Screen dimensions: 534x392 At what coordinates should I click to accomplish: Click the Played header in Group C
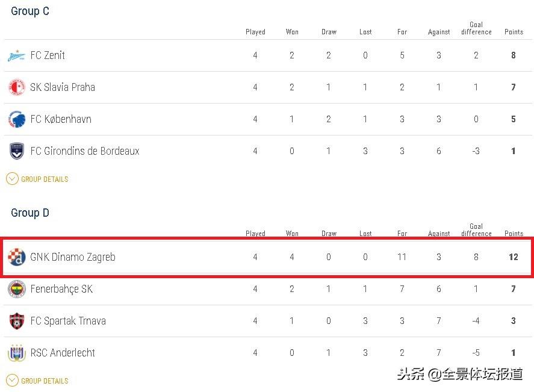tap(255, 32)
